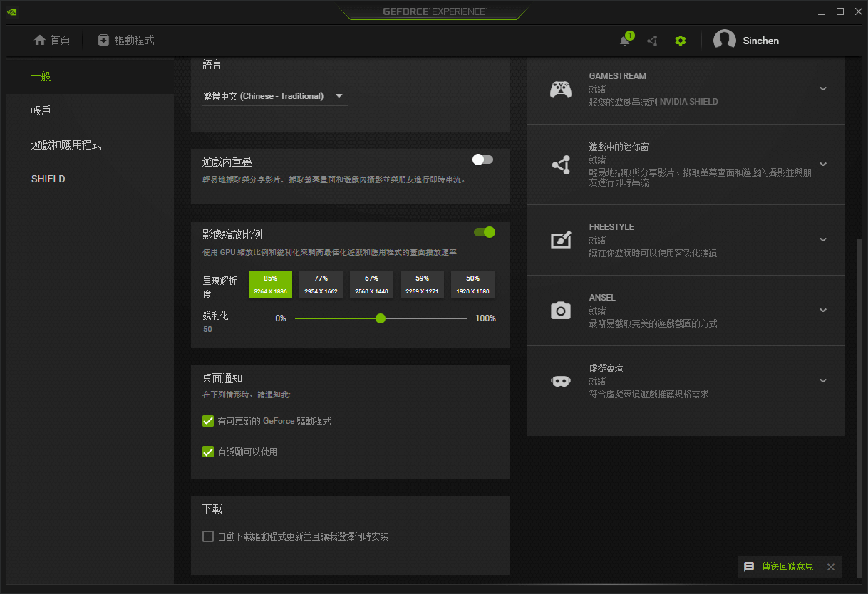Select the 50% 1920 X 1080 resolution option
This screenshot has height=594, width=868.
[472, 285]
